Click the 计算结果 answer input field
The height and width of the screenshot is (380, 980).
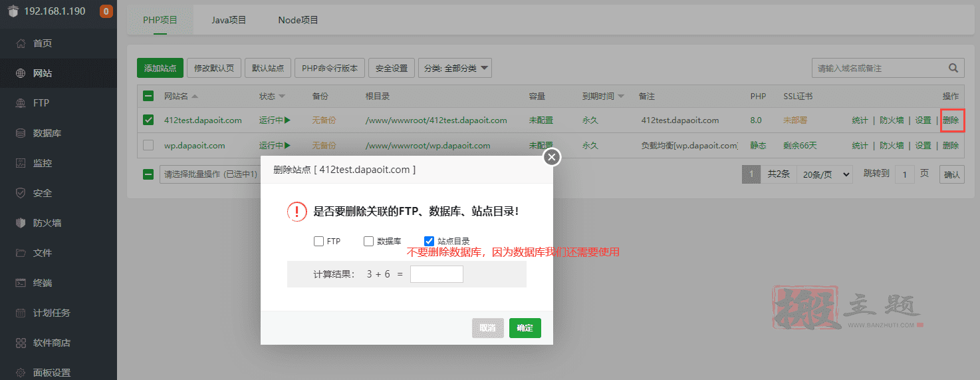pyautogui.click(x=437, y=274)
